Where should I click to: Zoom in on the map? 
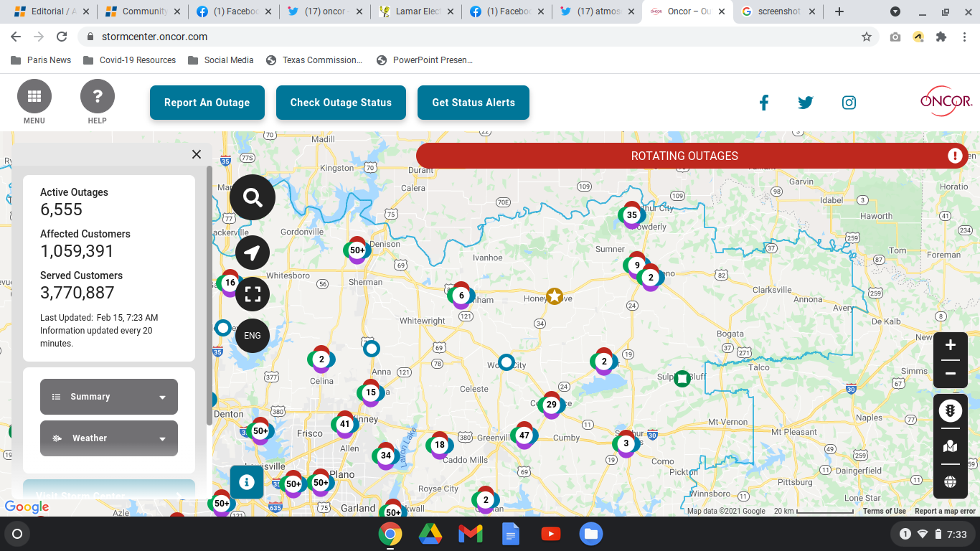click(x=951, y=345)
